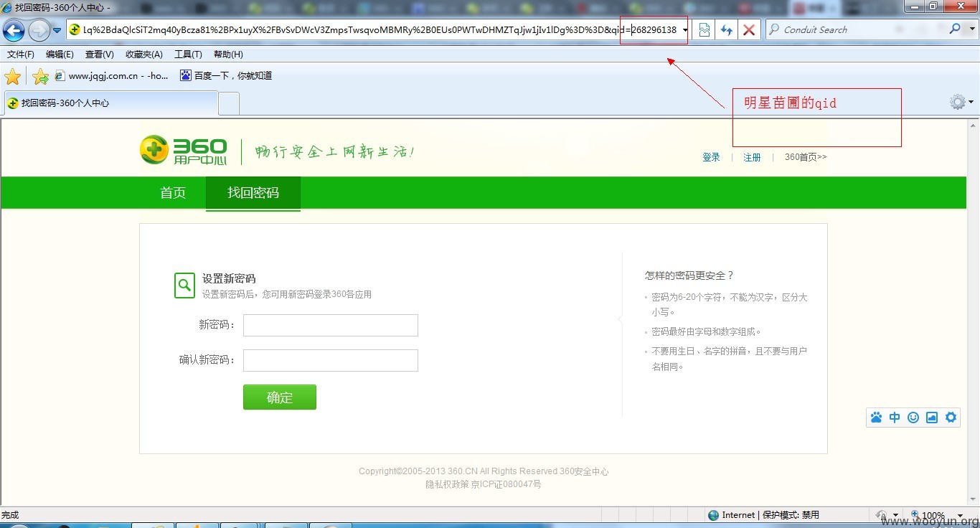
Task: Click the 360 用户中心 logo
Action: pos(184,150)
